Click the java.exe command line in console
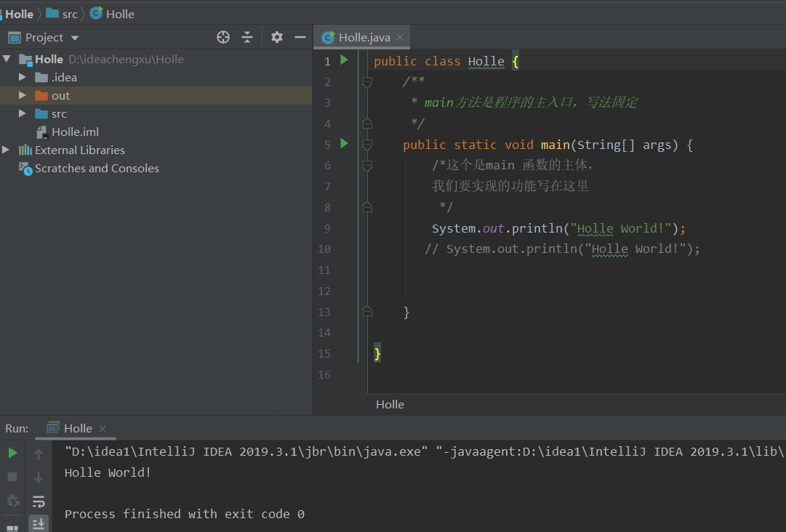Screen dimensions: 786x532 (x=425, y=452)
